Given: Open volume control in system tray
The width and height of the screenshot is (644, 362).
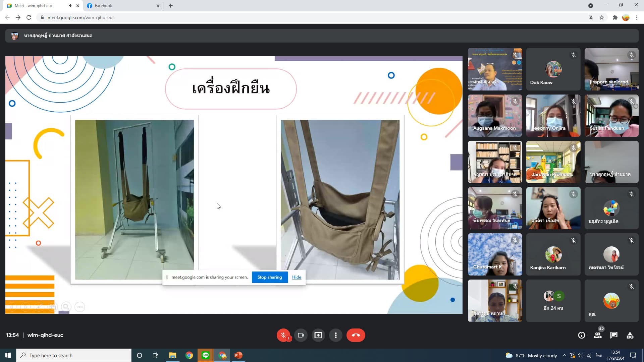Looking at the screenshot, I should coord(580,355).
